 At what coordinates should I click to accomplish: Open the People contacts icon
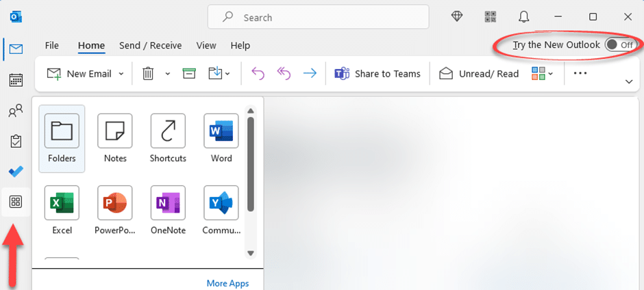(15, 111)
